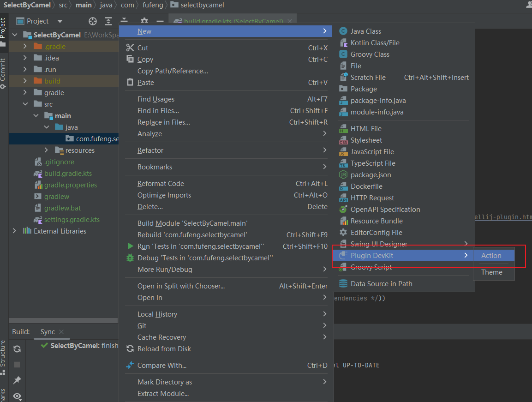Select Optimize Imports menu item
Viewport: 532px width, 402px height.
226,195
